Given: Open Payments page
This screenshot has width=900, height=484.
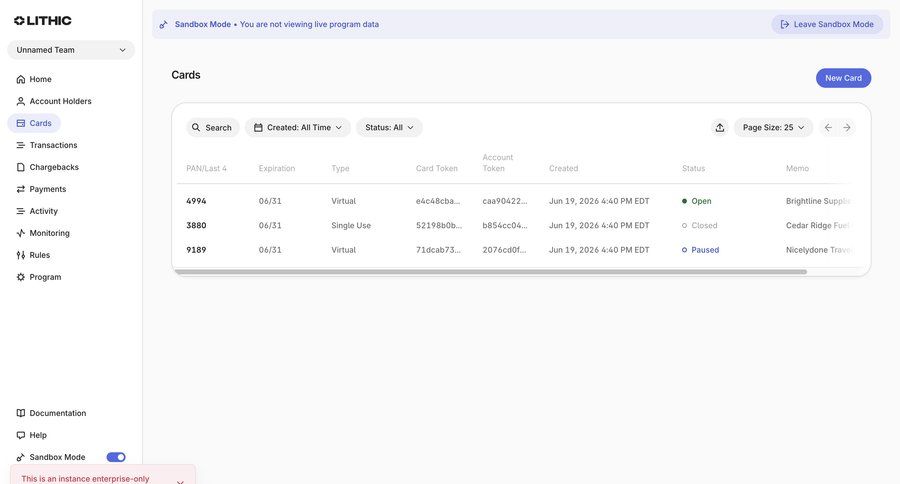Looking at the screenshot, I should (41, 189).
